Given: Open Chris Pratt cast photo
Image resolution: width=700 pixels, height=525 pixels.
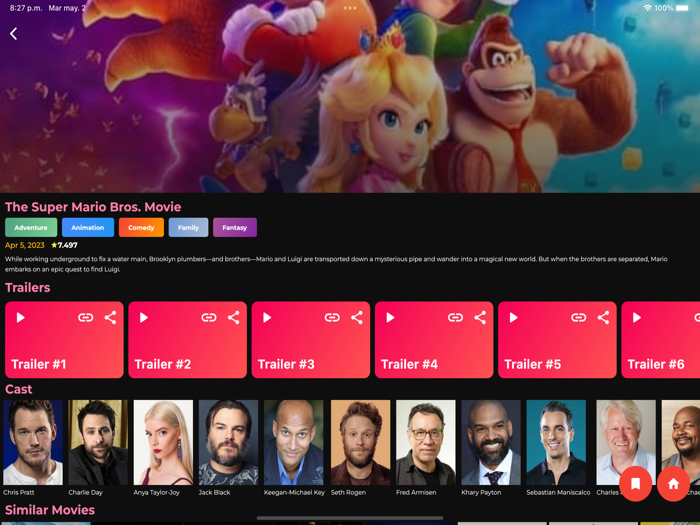Looking at the screenshot, I should (x=33, y=442).
